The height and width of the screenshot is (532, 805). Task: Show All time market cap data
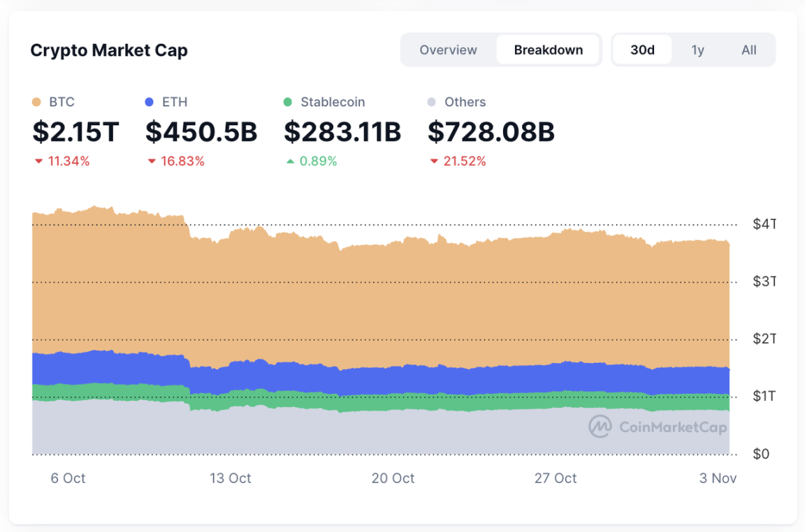pos(748,50)
